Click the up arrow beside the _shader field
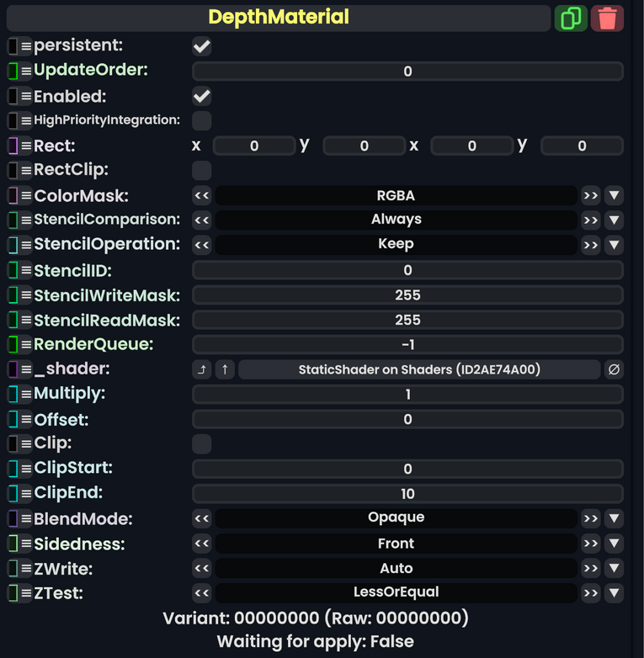Screen dimensions: 644x658 point(225,369)
